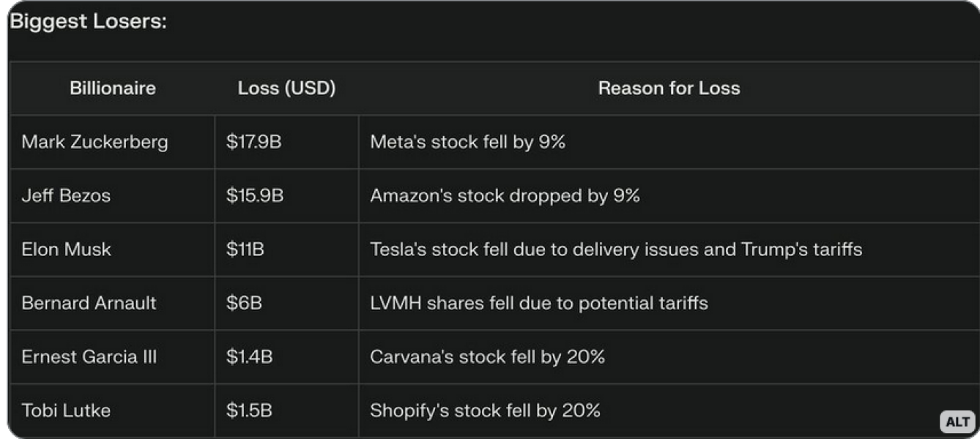Click the Biggest Losers heading
This screenshot has width=980, height=439.
click(x=88, y=22)
